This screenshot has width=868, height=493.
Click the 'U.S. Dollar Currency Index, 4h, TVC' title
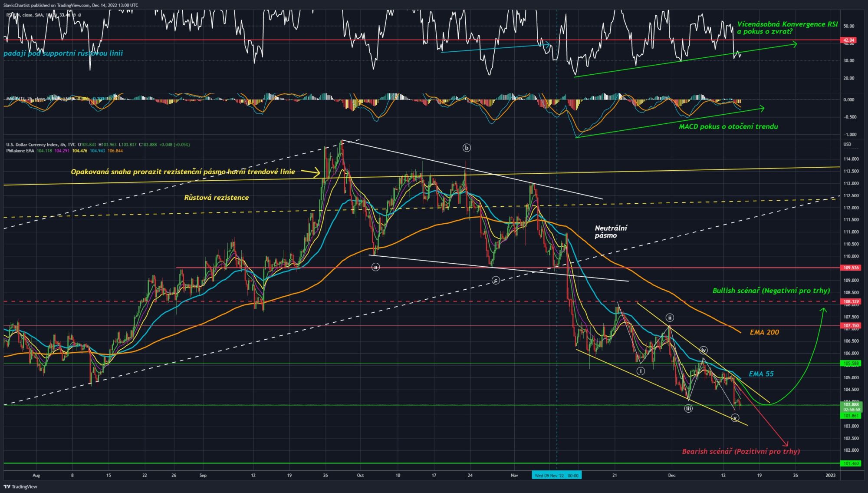tap(41, 145)
